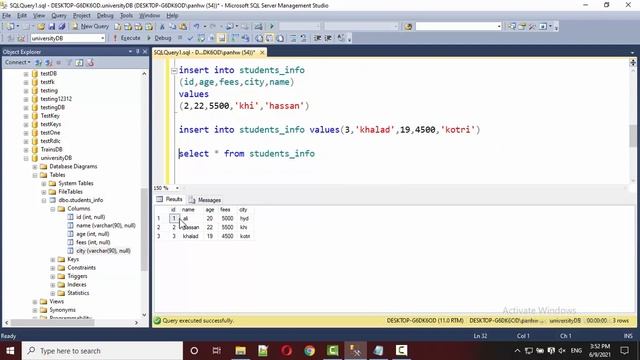Open the Connect dropdown in Object Explorer
Screen dimensions: 640x360
click(x=17, y=62)
